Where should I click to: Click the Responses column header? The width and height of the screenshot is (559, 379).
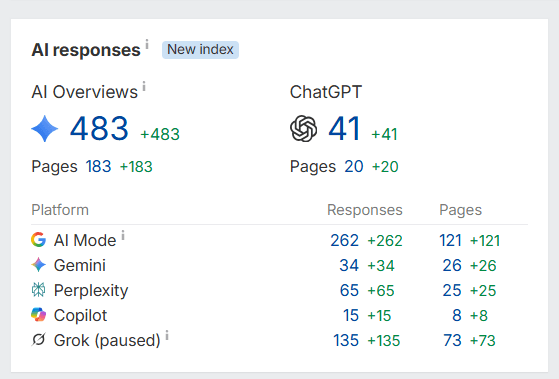(x=365, y=210)
